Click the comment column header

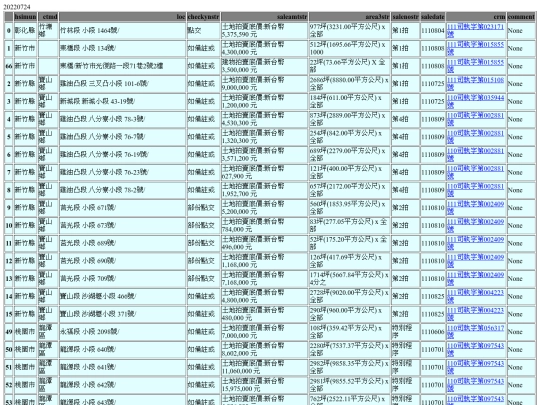[521, 17]
